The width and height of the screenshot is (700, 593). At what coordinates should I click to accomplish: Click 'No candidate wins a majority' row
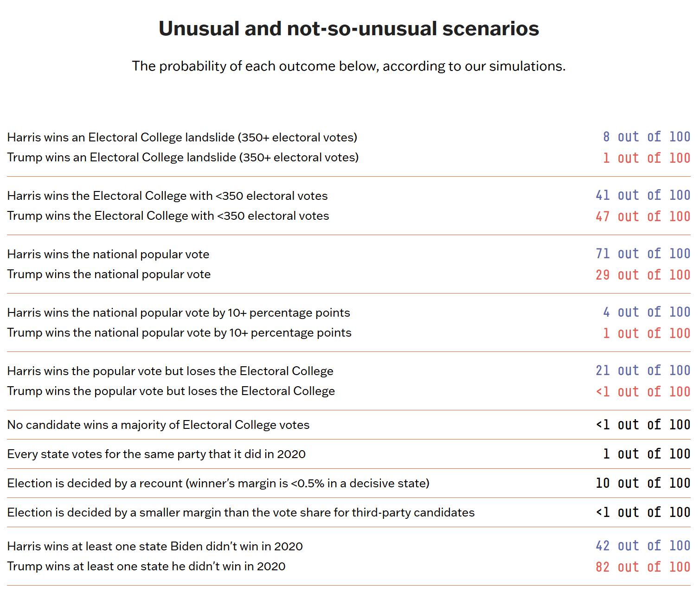[x=158, y=425]
